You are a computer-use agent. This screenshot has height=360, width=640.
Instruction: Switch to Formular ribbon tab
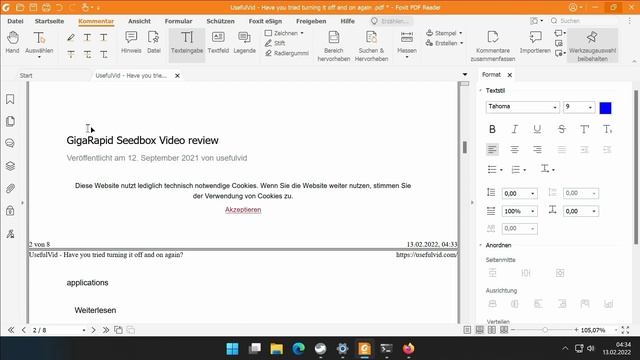tap(178, 21)
